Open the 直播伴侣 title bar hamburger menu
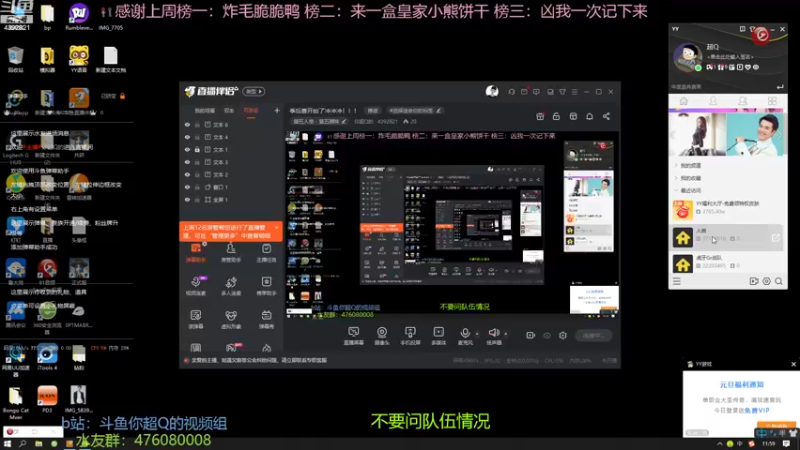This screenshot has width=800, height=450. (574, 92)
